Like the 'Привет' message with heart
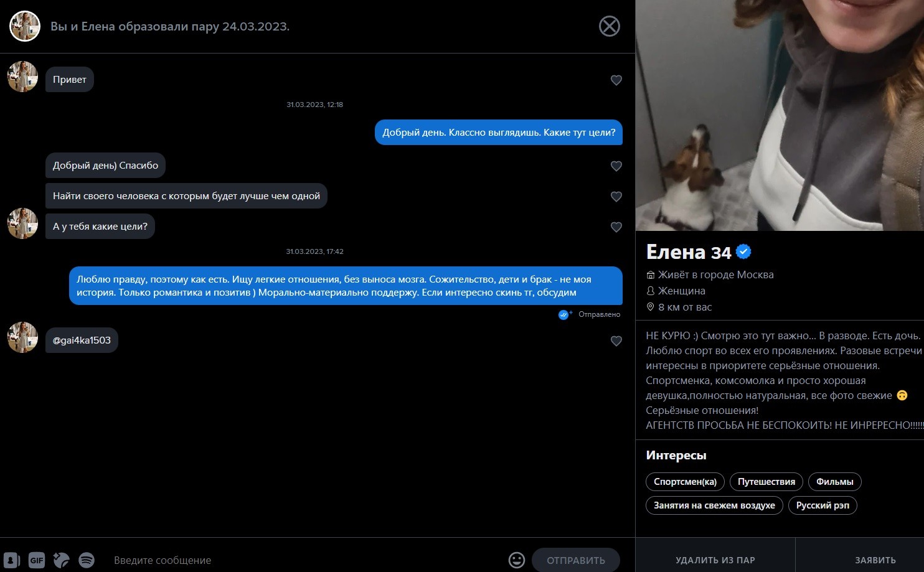Viewport: 924px width, 572px height. (616, 80)
